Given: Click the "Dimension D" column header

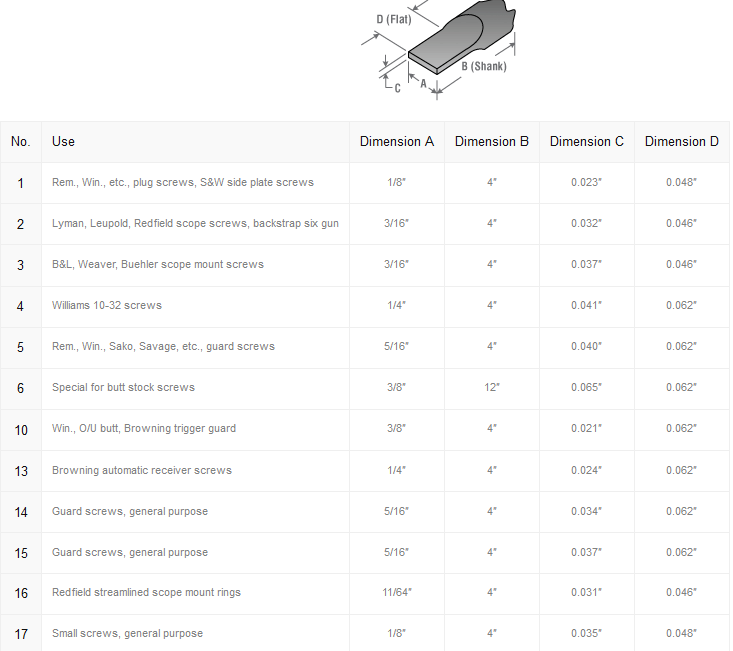Looking at the screenshot, I should point(682,142).
